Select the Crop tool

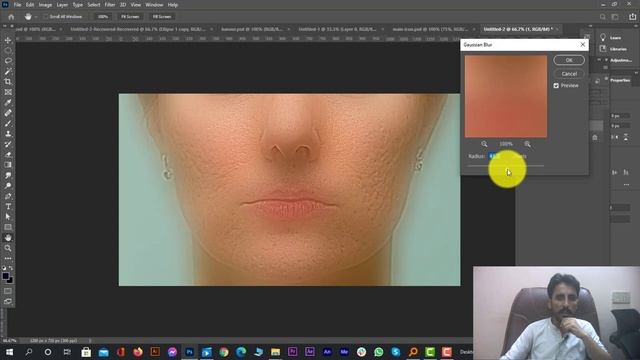8,82
